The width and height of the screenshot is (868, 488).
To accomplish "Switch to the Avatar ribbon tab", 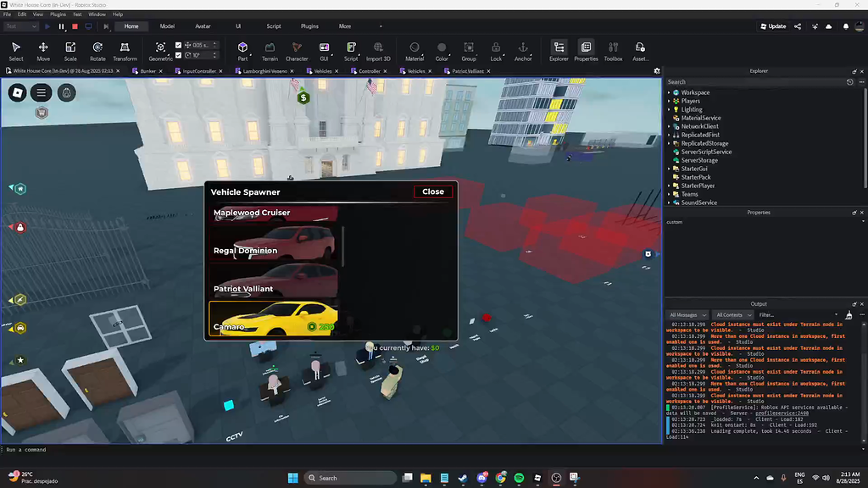I will 203,26.
